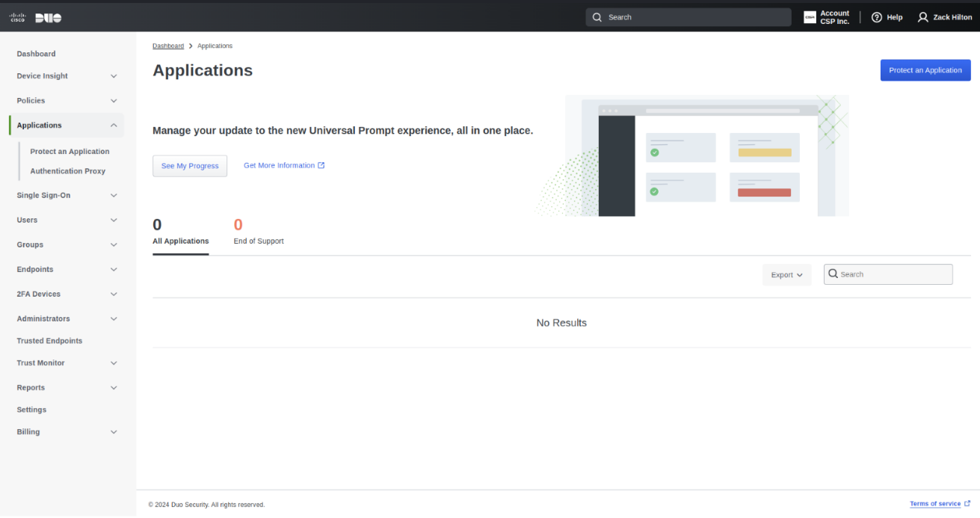Open Users menu item
The image size is (980, 518).
click(x=27, y=221)
